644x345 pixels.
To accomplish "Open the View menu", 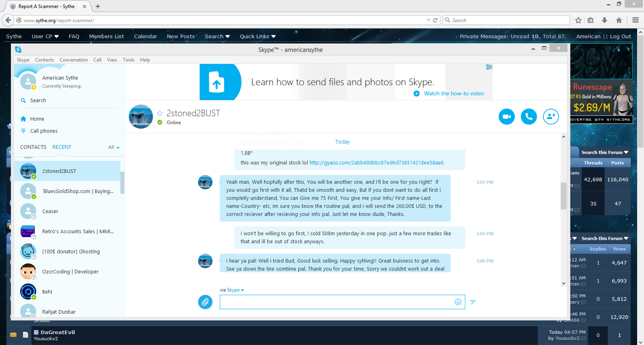I will (x=112, y=60).
